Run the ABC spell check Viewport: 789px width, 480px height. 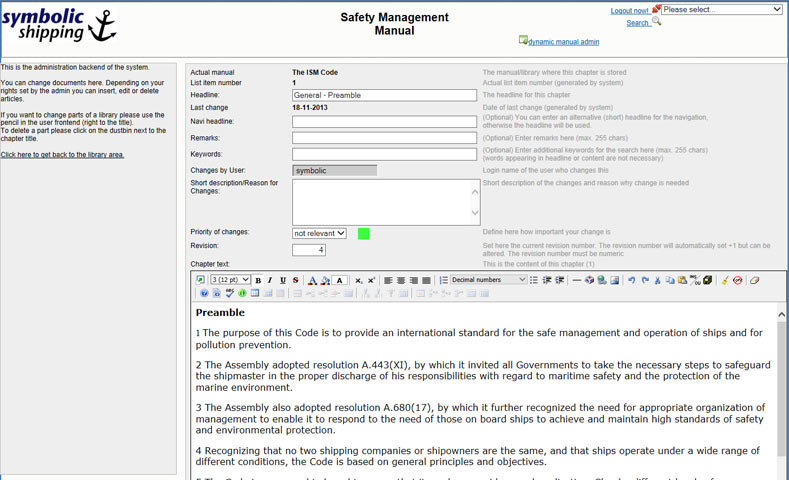point(230,293)
